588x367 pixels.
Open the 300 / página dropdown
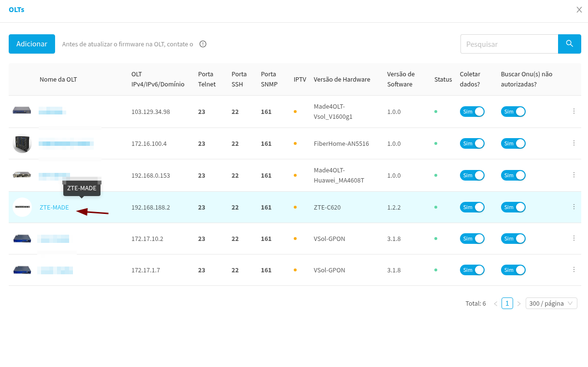point(551,303)
